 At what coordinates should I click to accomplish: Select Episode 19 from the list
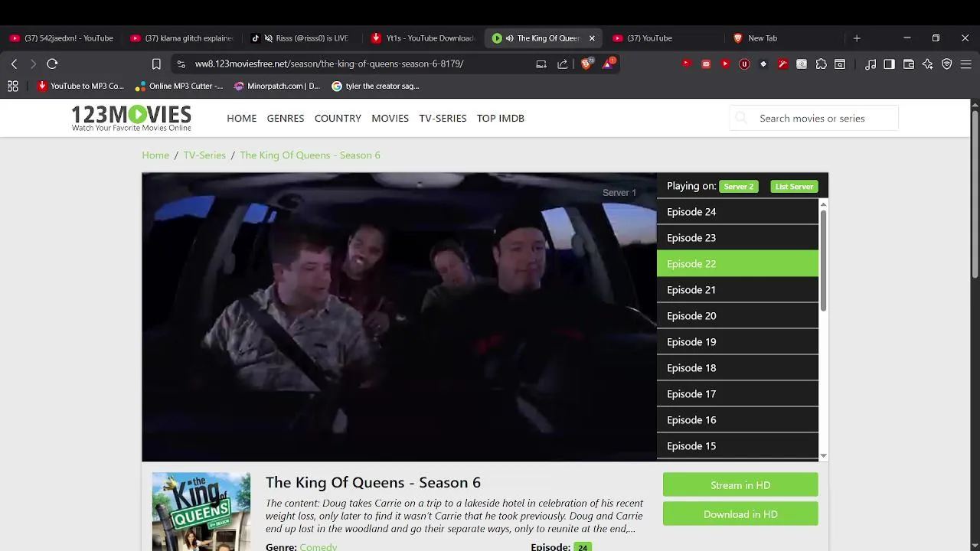737,342
